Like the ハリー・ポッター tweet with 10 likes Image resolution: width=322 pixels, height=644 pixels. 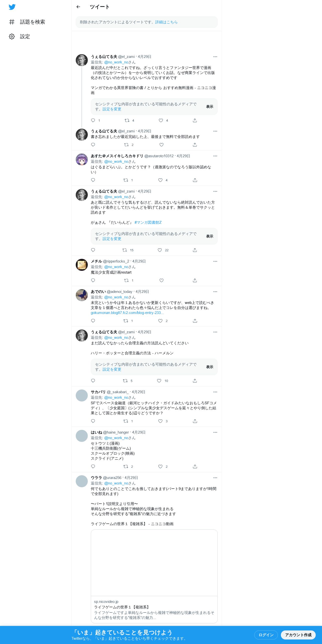tap(159, 381)
